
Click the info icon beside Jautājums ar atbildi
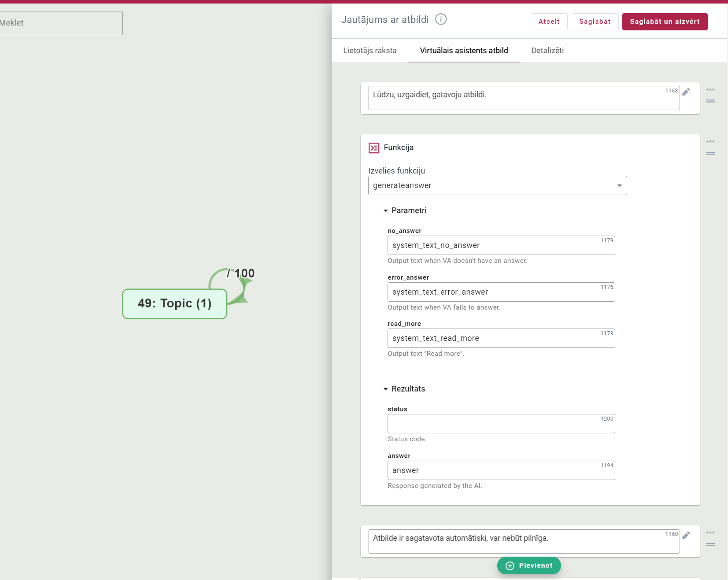click(x=441, y=19)
